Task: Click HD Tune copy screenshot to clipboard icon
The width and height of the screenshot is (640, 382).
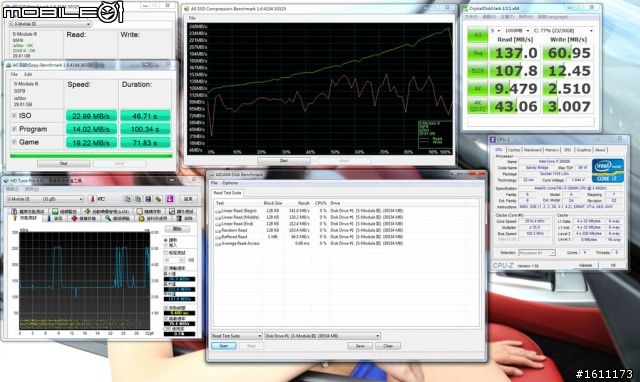Action: pyautogui.click(x=138, y=199)
